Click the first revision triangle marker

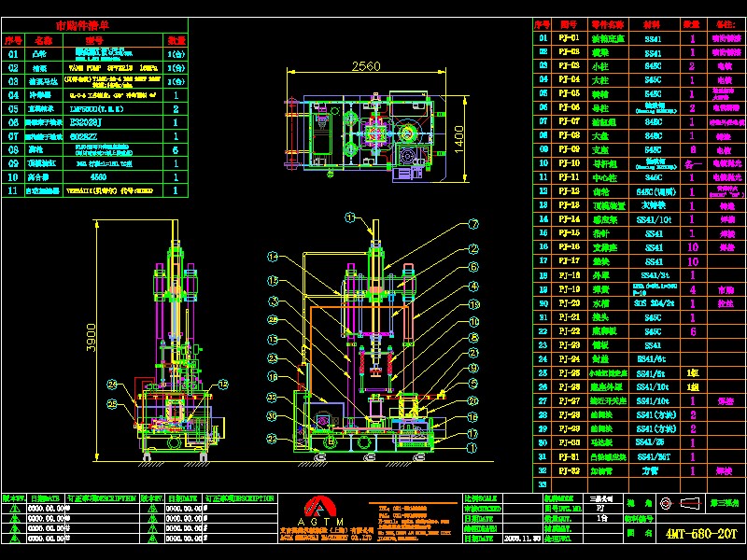[14, 509]
